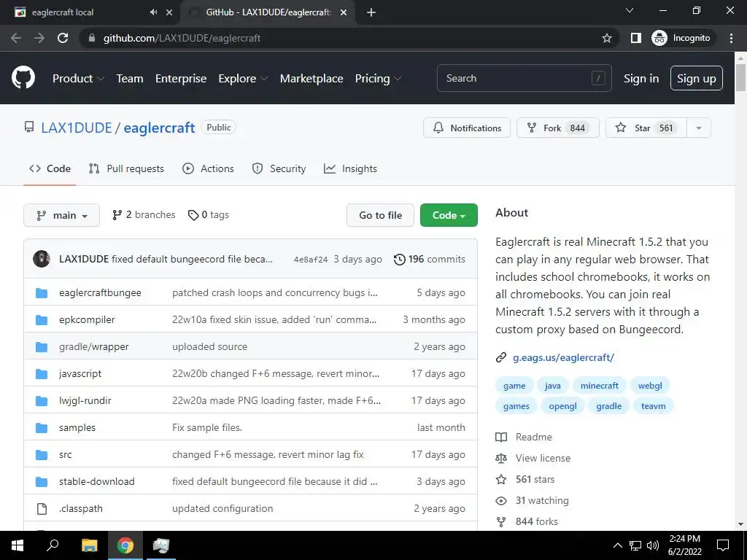Switch to the Insights tab
747x560 pixels.
click(350, 168)
